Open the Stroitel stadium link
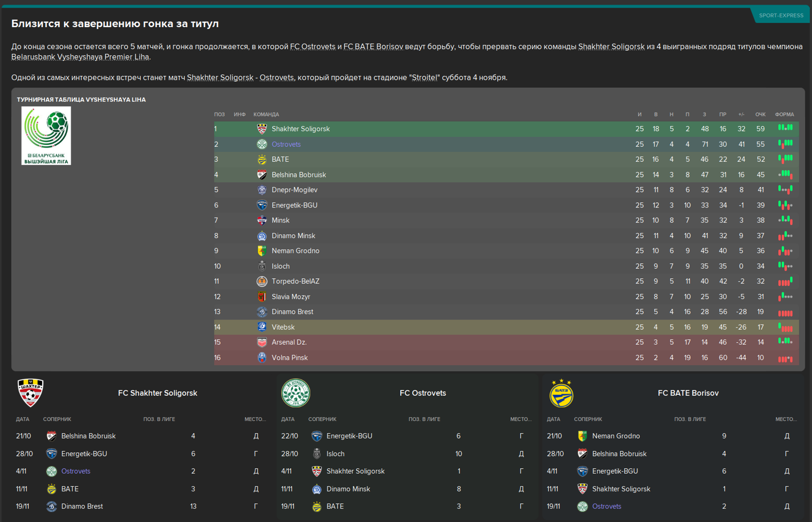This screenshot has width=812, height=522. pyautogui.click(x=425, y=77)
